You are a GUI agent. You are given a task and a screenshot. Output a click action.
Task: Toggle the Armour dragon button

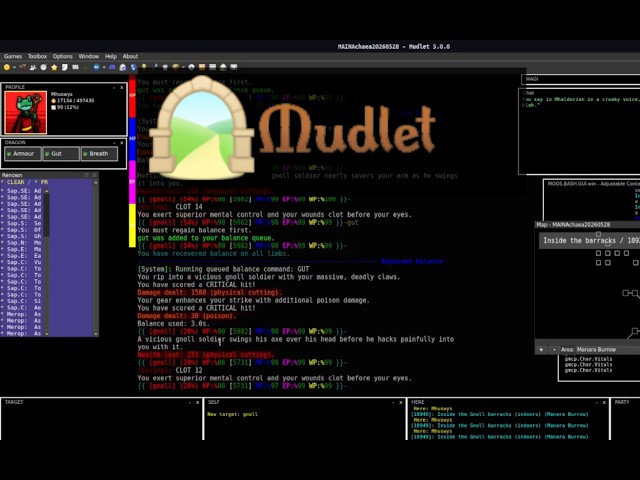click(23, 154)
